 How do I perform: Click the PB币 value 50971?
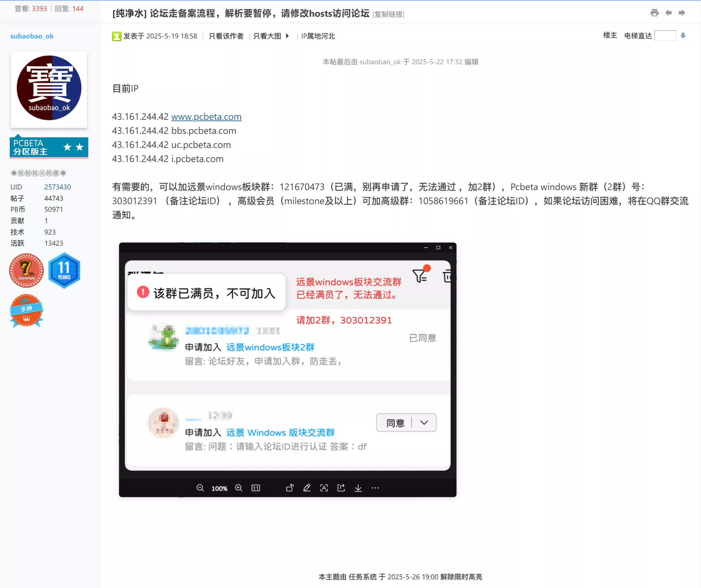pyautogui.click(x=54, y=209)
